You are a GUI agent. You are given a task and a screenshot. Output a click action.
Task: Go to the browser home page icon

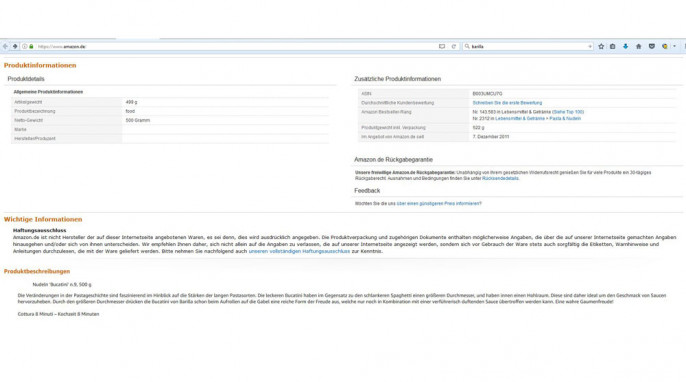(638, 46)
